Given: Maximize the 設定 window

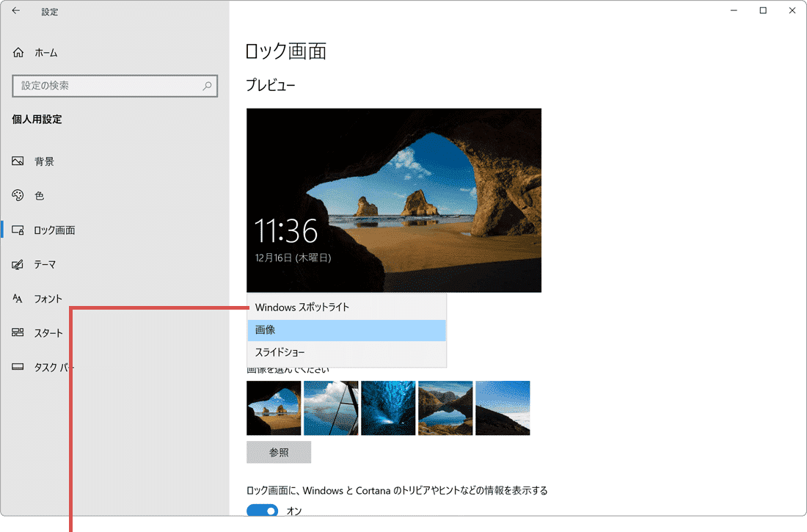Looking at the screenshot, I should click(763, 11).
